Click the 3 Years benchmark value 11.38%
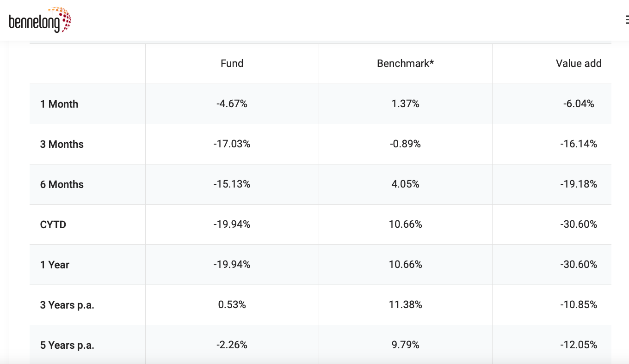This screenshot has height=364, width=629. click(405, 305)
